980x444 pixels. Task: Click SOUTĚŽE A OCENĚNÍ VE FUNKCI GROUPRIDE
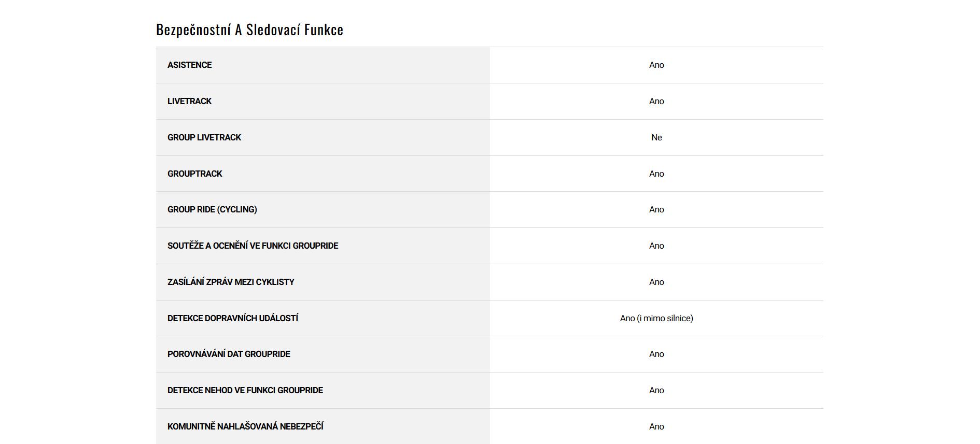tap(253, 246)
